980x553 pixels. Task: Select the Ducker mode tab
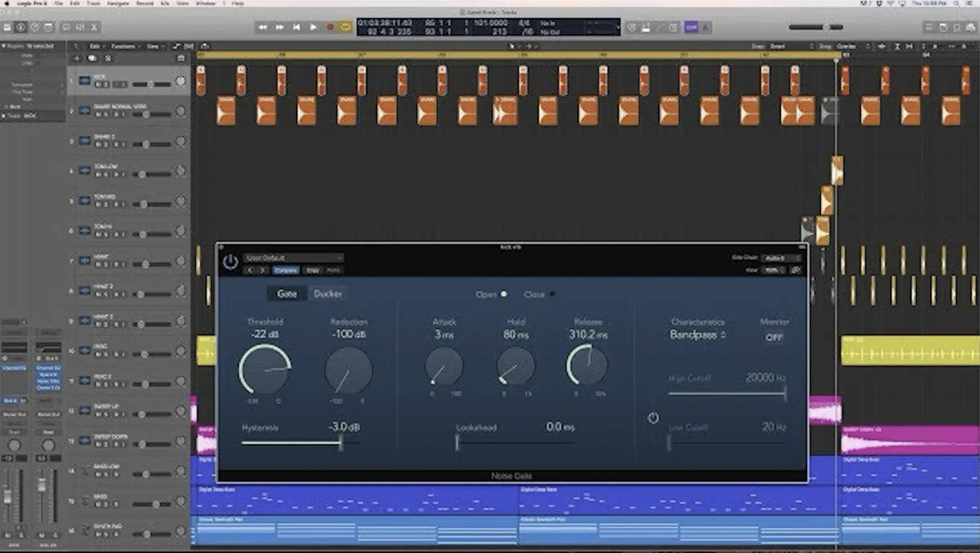coord(328,294)
